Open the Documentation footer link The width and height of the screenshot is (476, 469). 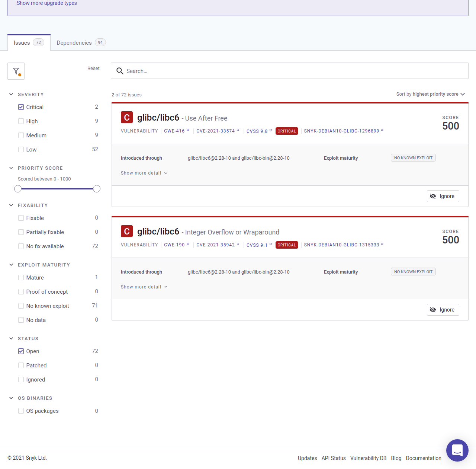coord(424,458)
